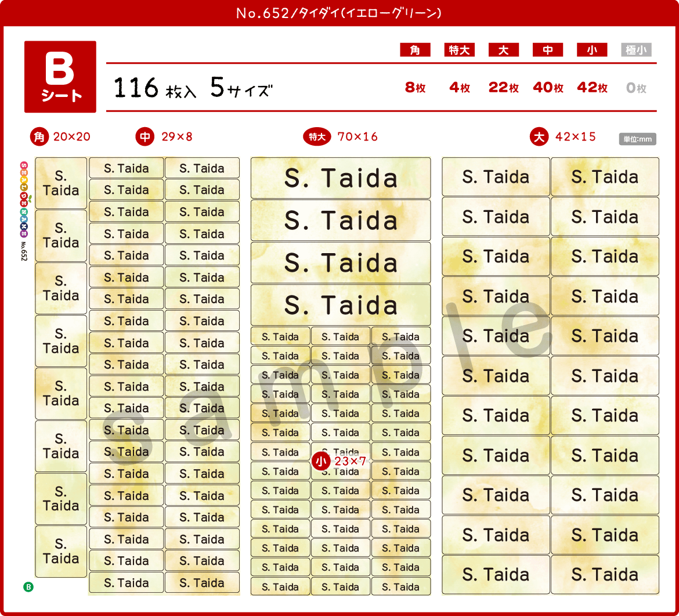
Task: Click the 20×20 dimension text
Action: 72,137
